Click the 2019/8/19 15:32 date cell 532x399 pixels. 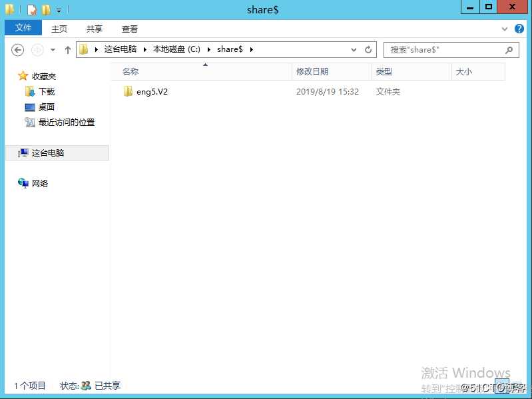pos(328,92)
